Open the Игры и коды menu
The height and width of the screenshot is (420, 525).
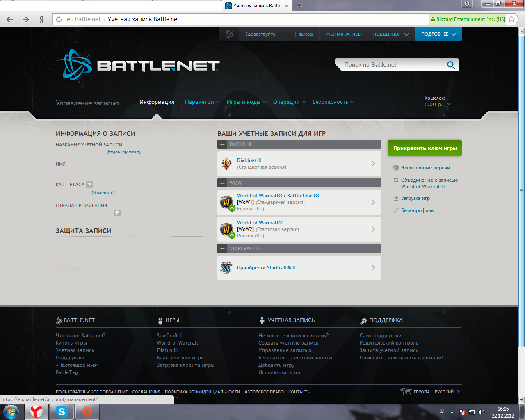246,102
